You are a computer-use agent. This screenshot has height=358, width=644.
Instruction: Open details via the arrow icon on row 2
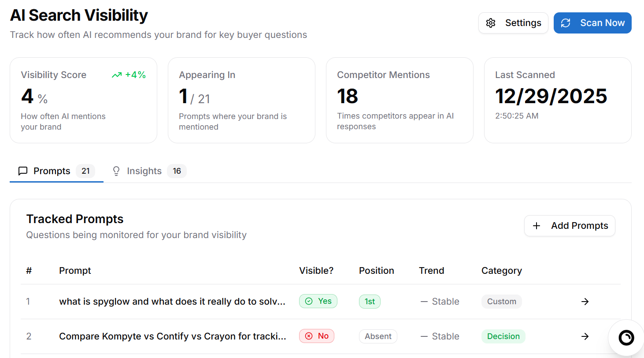coord(585,336)
